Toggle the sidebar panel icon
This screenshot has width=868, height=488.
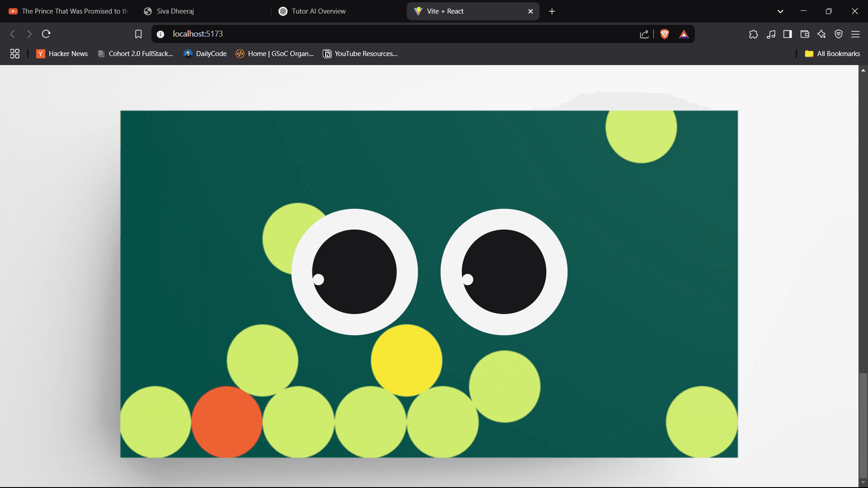[x=788, y=34]
